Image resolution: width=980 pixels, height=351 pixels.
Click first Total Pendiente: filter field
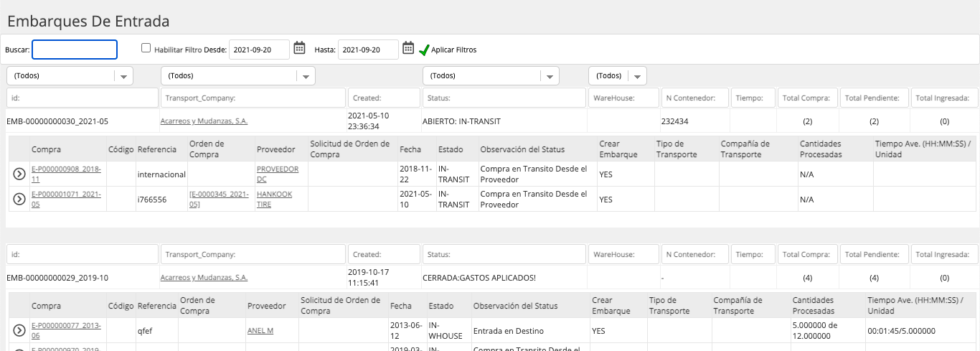coord(874,98)
